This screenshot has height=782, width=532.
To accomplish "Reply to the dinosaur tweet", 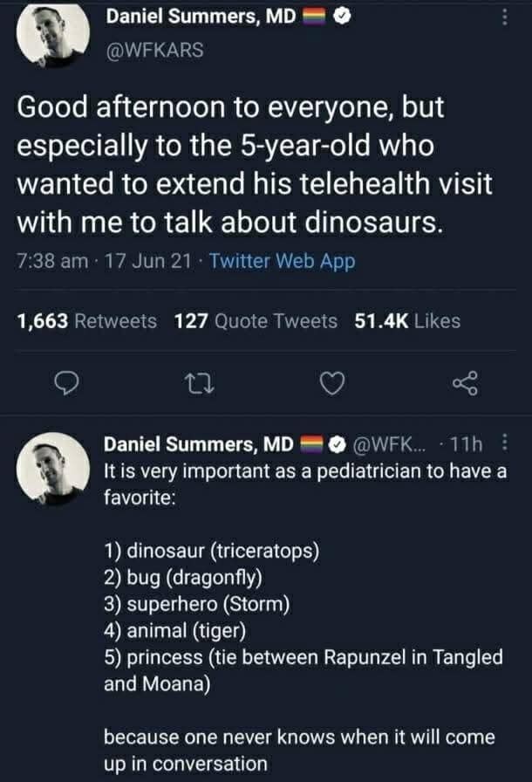I will [68, 382].
